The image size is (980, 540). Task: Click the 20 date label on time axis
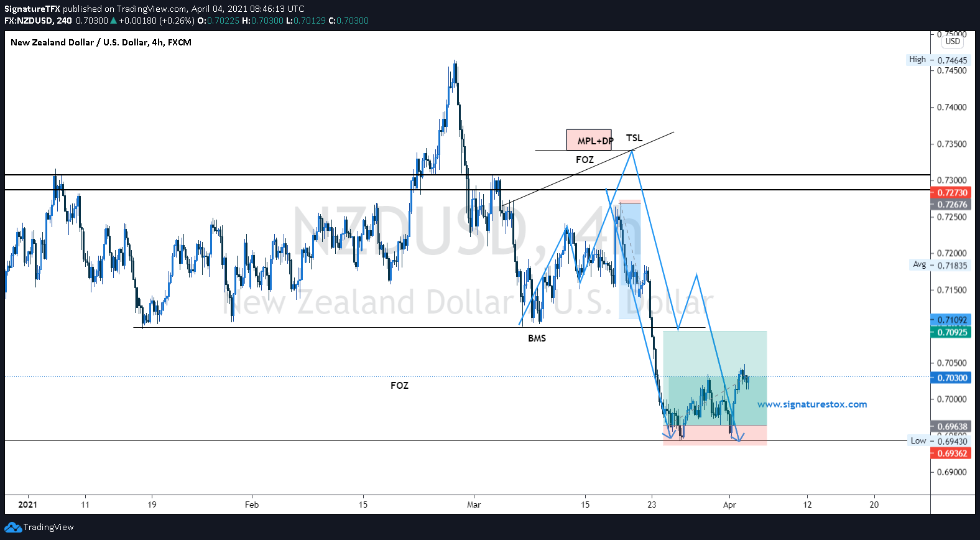(x=874, y=505)
